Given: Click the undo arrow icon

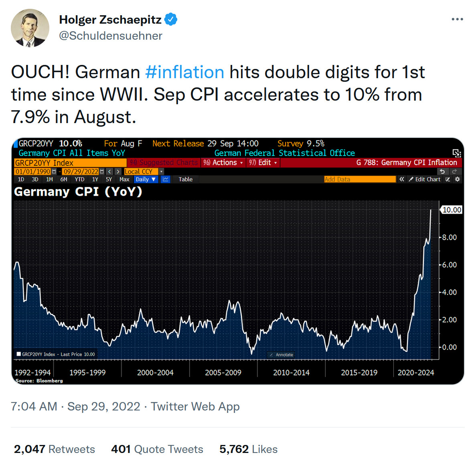Looking at the screenshot, I should pos(442,172).
